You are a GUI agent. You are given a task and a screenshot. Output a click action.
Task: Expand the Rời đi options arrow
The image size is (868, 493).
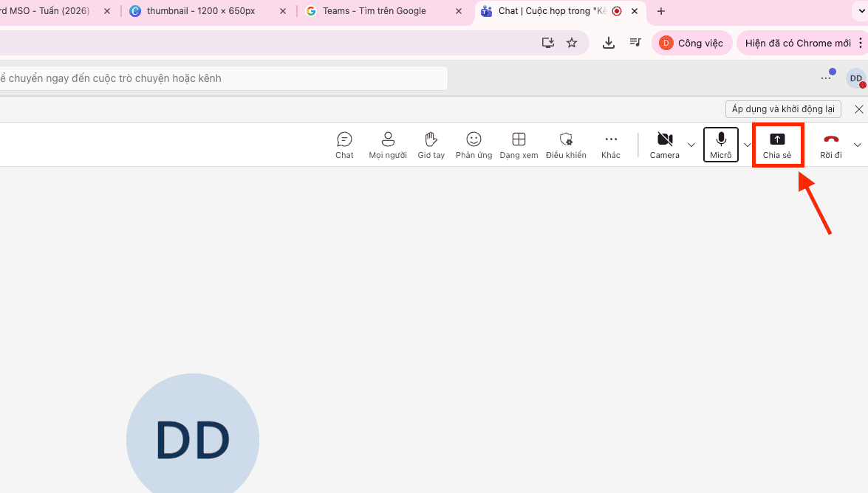pos(857,145)
